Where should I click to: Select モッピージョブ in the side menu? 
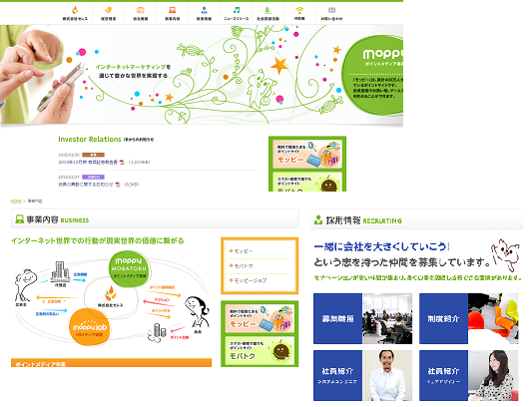pyautogui.click(x=251, y=280)
